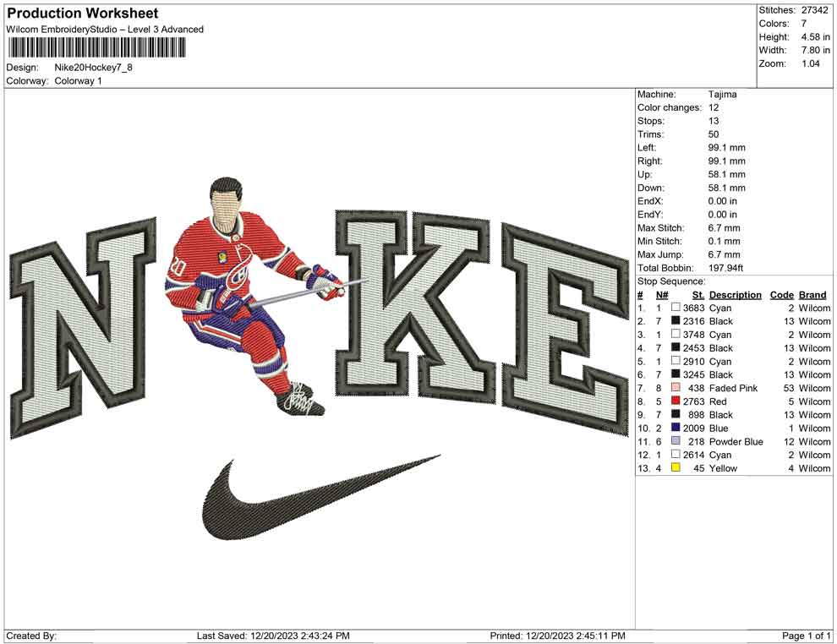Pick the Blue swatch in stop 10
Screen dimensions: 837x644
coord(676,428)
